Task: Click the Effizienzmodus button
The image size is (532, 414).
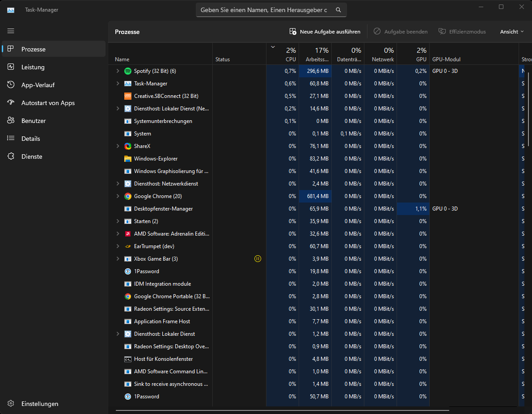Action: click(x=462, y=32)
